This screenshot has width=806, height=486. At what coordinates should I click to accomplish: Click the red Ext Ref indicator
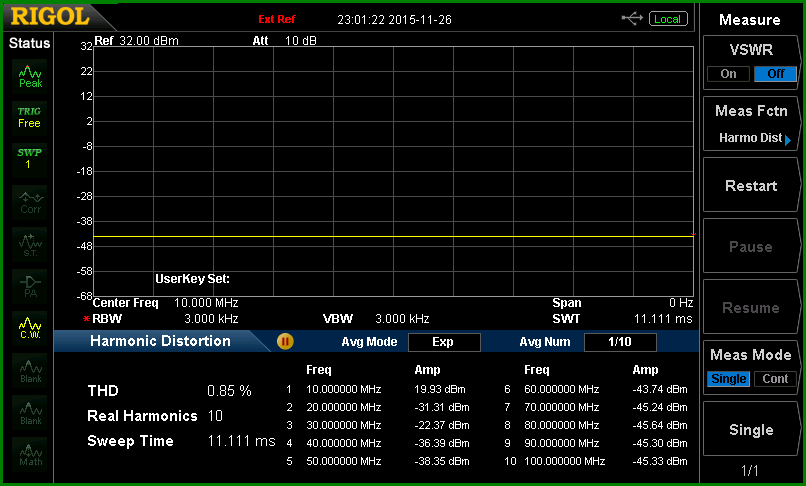point(277,20)
